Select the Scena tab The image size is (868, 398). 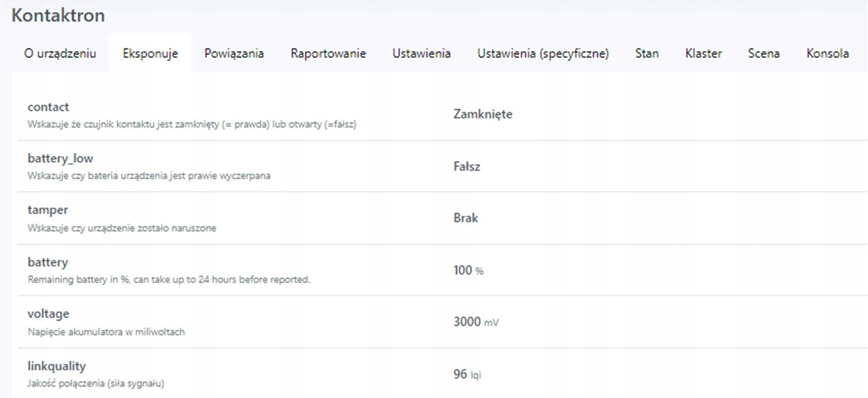click(x=763, y=53)
